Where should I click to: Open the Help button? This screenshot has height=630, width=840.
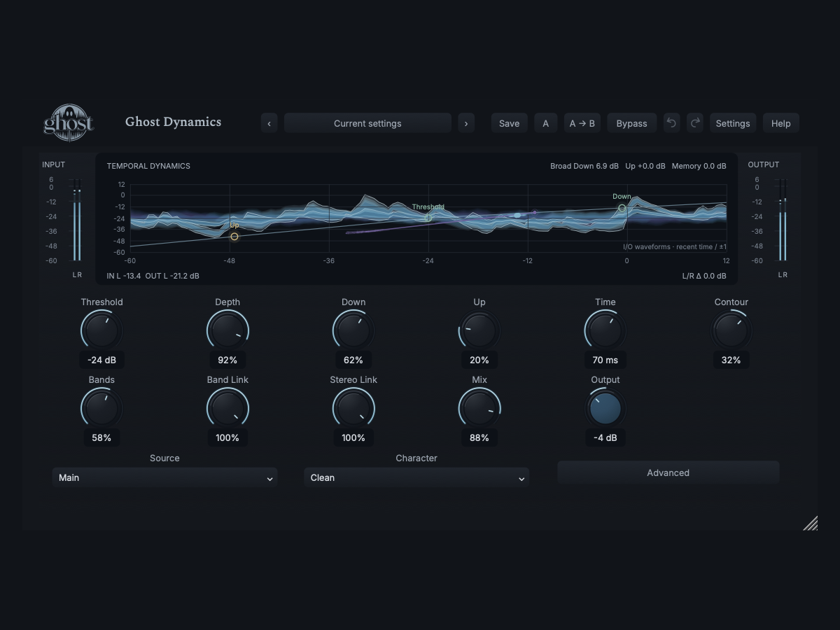coord(781,123)
